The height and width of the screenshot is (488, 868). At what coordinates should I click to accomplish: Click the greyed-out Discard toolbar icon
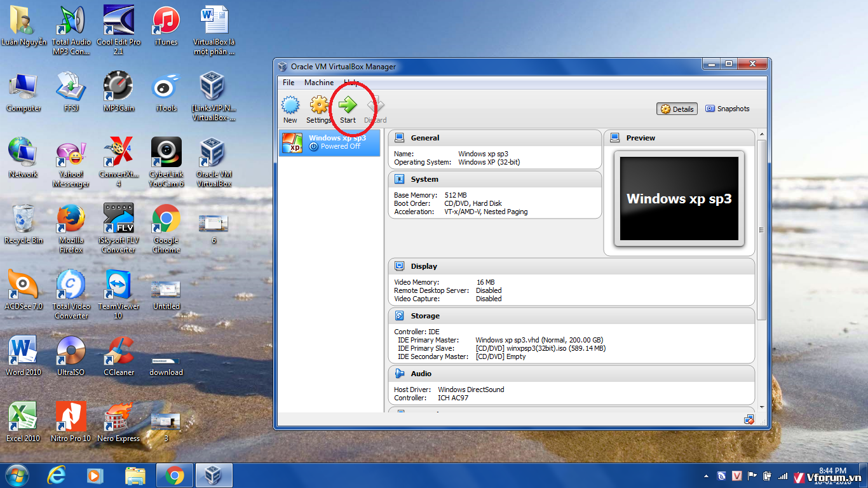(x=375, y=110)
